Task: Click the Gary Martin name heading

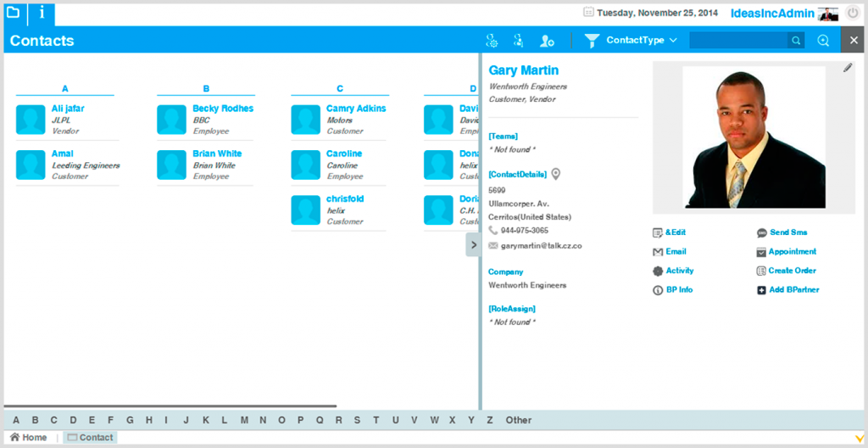Action: [x=524, y=70]
